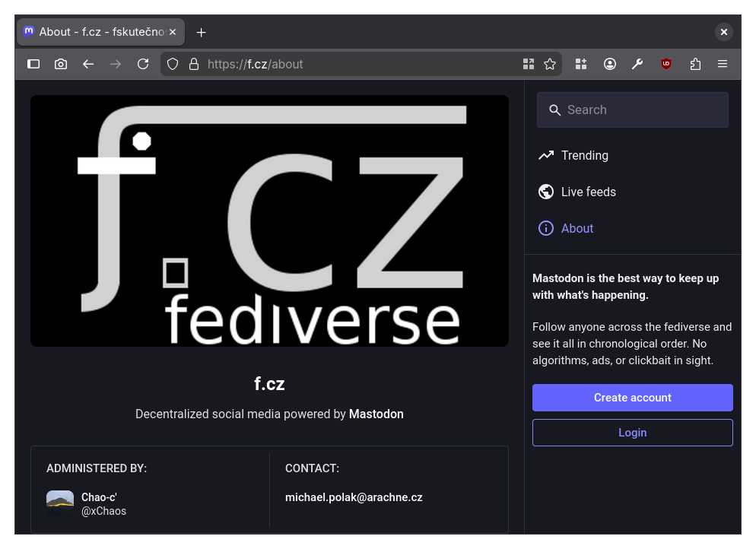
Task: Go forward using the right arrow
Action: click(x=116, y=64)
